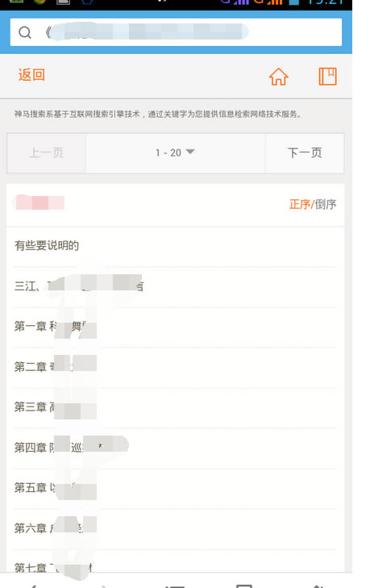Open chapter 有些要说明的
Screen dimensions: 370x588
pyautogui.click(x=174, y=246)
